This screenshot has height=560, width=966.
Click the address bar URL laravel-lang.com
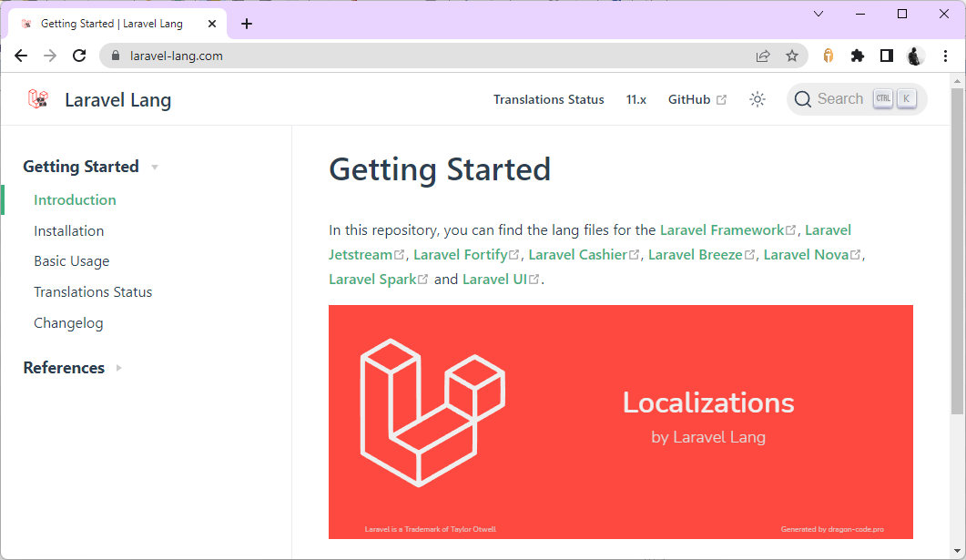tap(177, 56)
